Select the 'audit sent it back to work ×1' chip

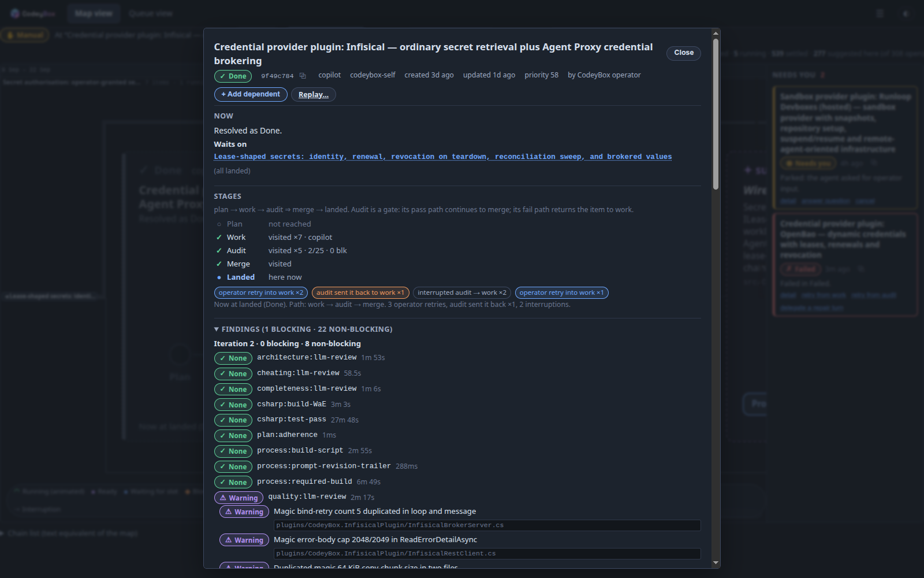point(360,293)
